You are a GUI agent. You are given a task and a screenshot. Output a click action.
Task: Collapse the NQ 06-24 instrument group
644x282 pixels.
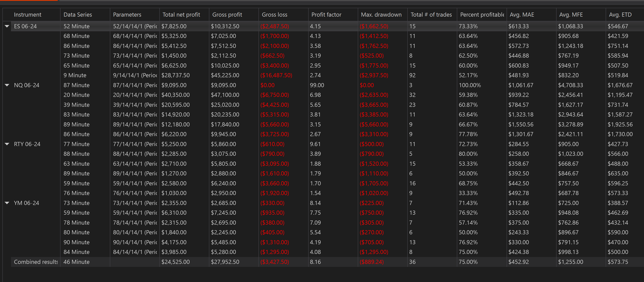point(7,85)
